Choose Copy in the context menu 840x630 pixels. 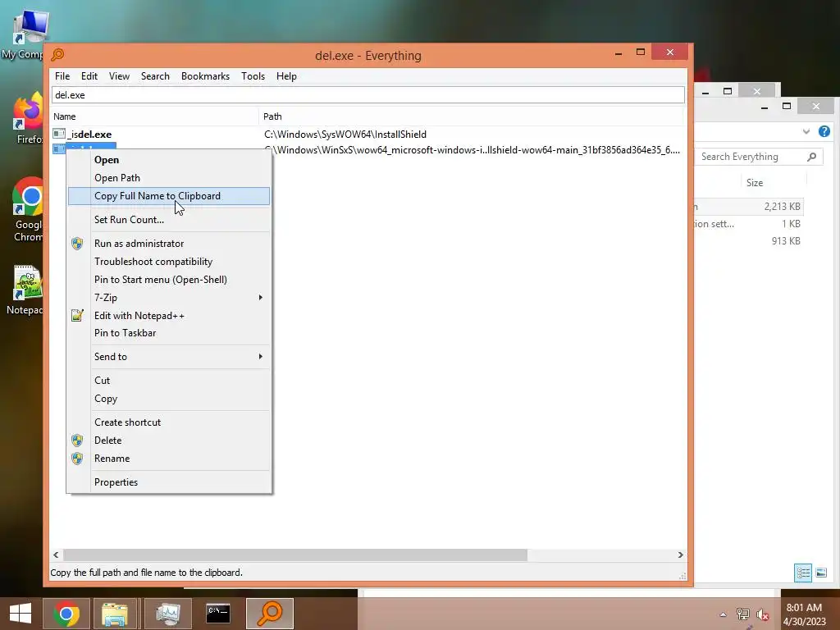point(169,399)
